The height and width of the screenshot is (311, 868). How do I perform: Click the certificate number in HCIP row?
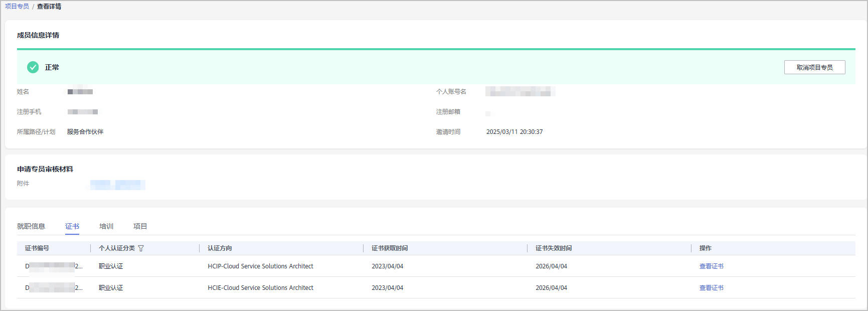54,266
